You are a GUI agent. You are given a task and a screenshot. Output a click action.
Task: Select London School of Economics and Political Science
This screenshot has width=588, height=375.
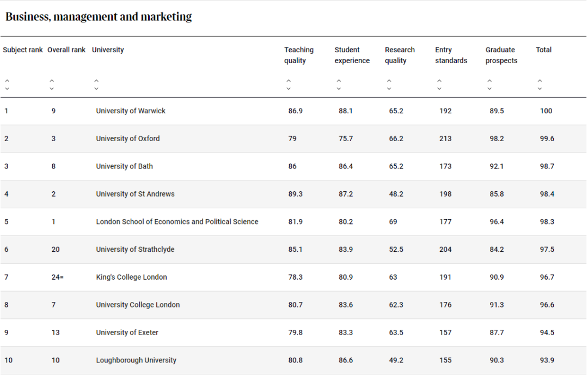177,222
